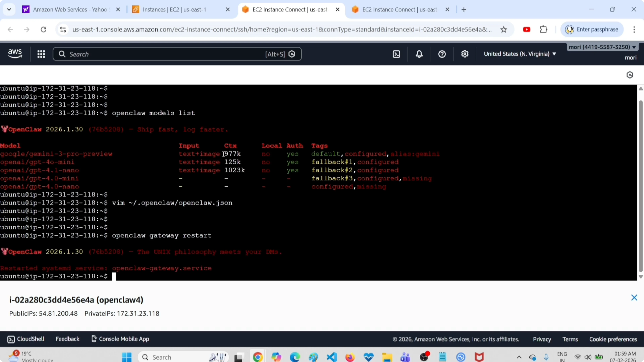644x362 pixels.
Task: Click the AWS logo home icon
Action: (x=15, y=54)
